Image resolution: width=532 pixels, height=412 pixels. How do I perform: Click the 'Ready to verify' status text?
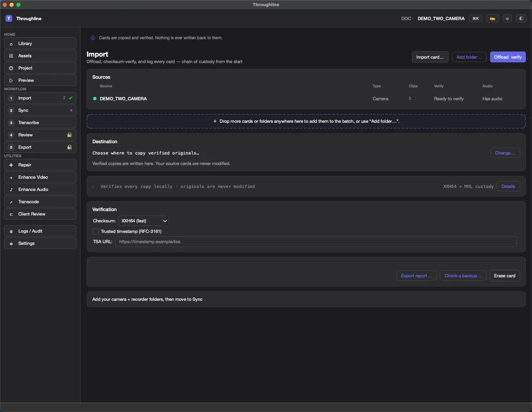pos(449,99)
